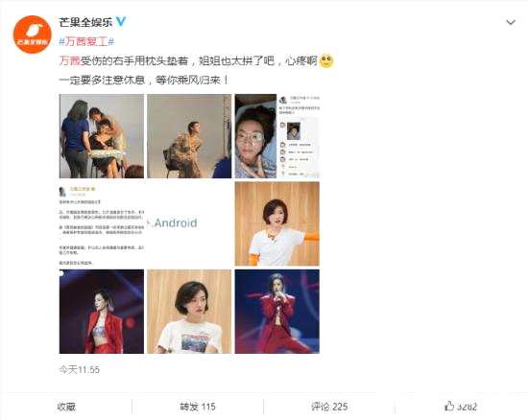Open the 万茜 name link in post text

pyautogui.click(x=69, y=60)
